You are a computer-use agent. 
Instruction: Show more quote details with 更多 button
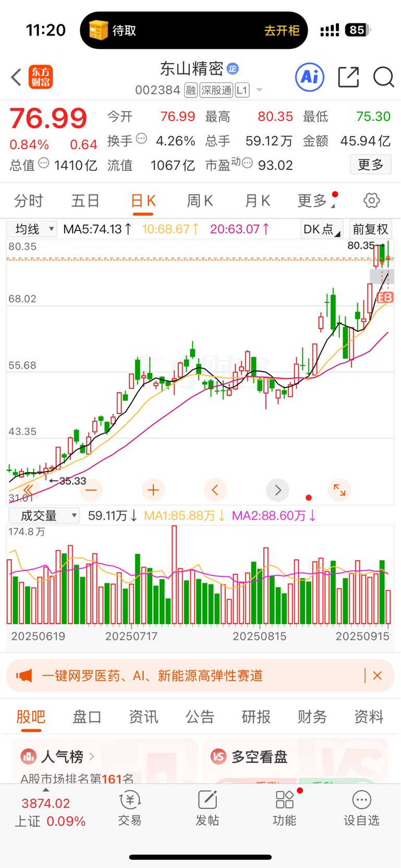pyautogui.click(x=371, y=165)
